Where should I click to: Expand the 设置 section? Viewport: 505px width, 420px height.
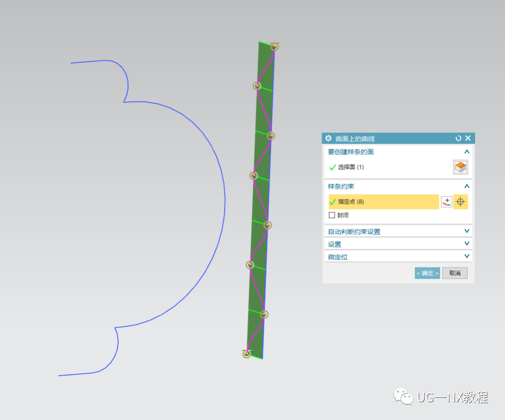467,244
